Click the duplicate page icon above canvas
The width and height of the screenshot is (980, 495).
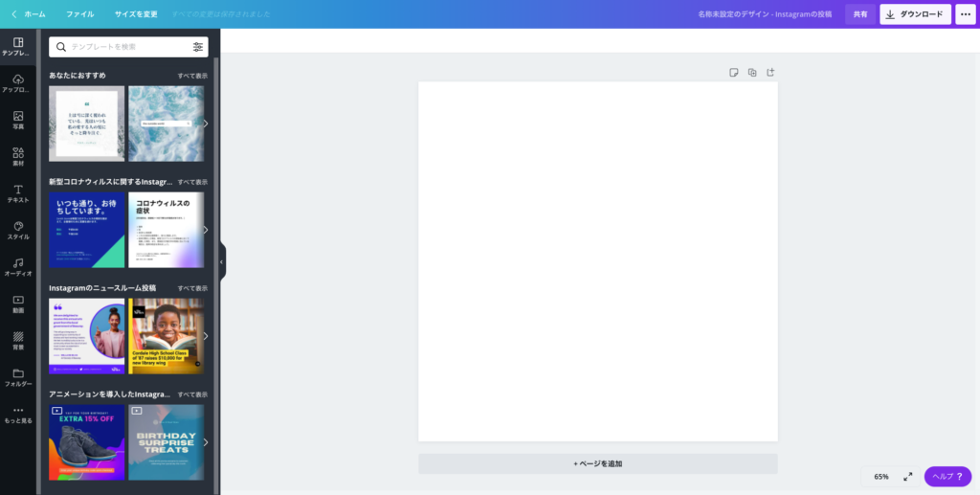(752, 73)
